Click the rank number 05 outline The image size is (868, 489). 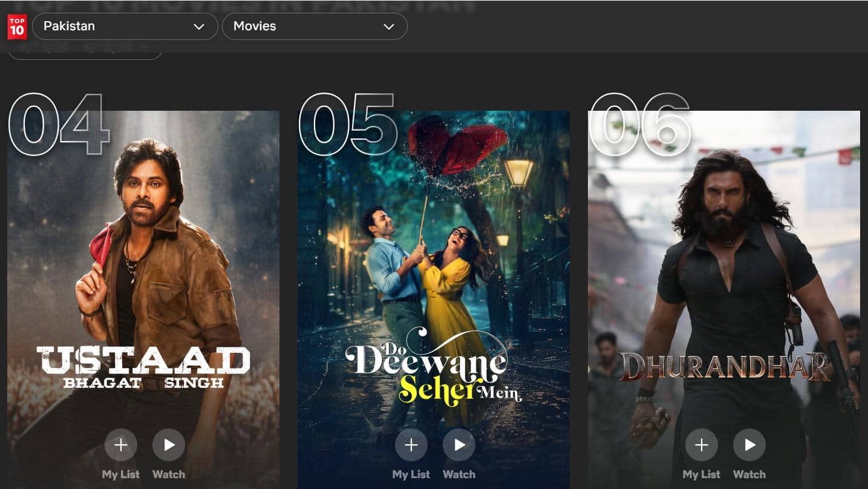[x=347, y=125]
